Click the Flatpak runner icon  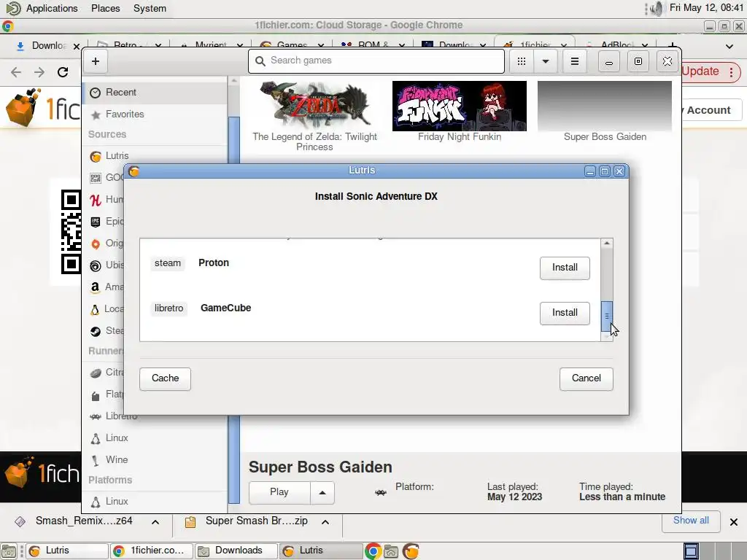96,394
